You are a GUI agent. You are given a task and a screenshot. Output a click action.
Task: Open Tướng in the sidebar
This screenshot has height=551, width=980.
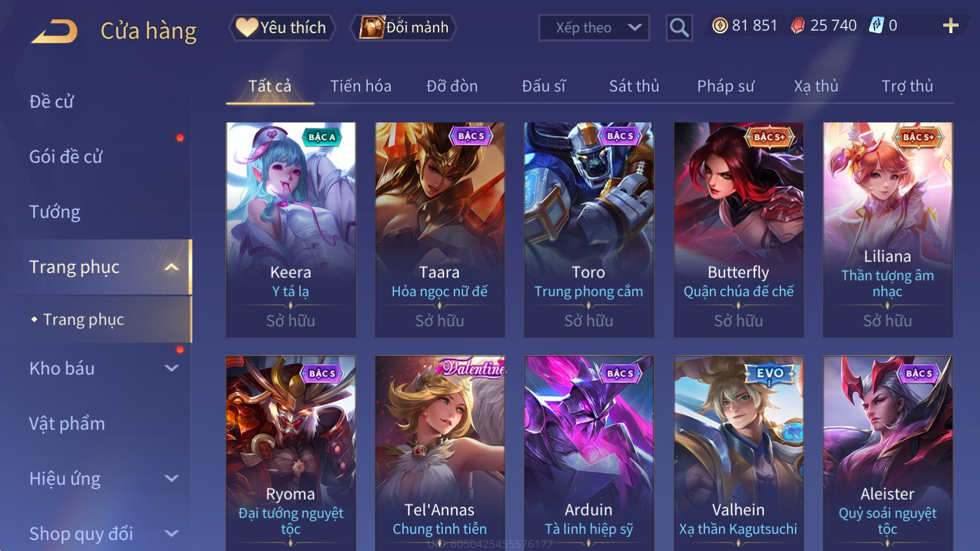55,212
